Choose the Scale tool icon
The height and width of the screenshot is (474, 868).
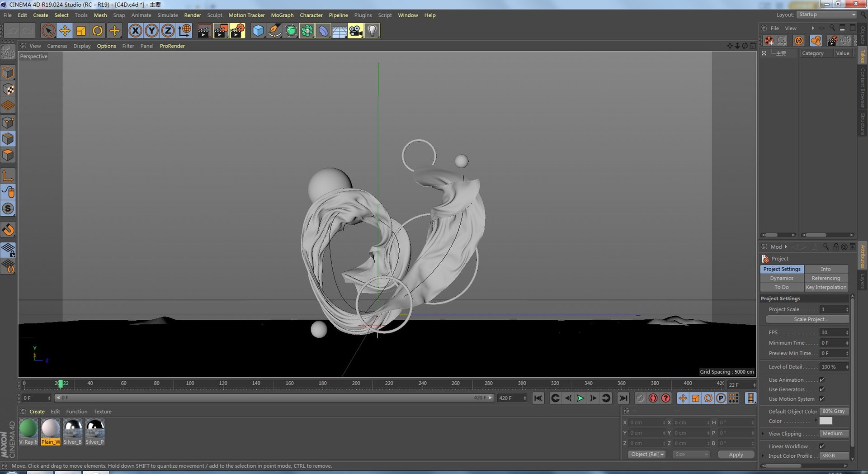coord(81,31)
